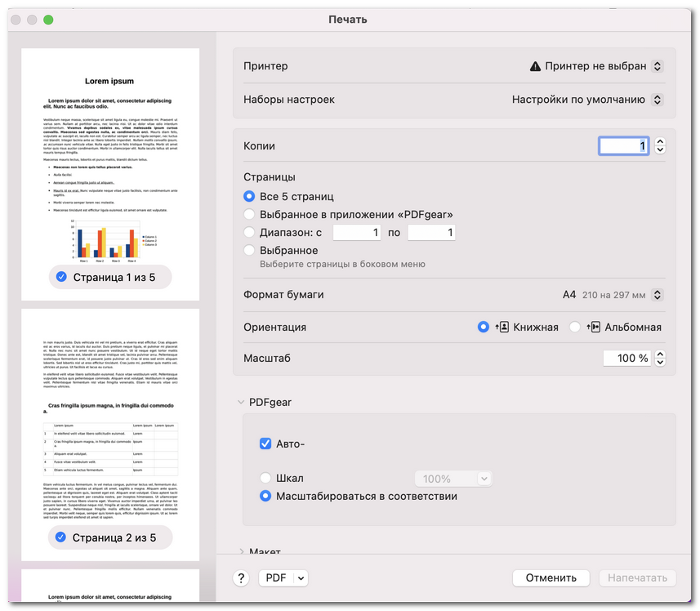Click the Настройки по умолчанию text
This screenshot has height=611, width=700.
[x=578, y=100]
